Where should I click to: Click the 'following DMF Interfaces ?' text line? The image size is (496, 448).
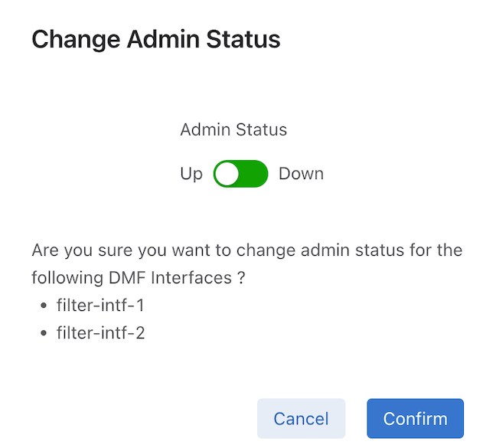[138, 278]
